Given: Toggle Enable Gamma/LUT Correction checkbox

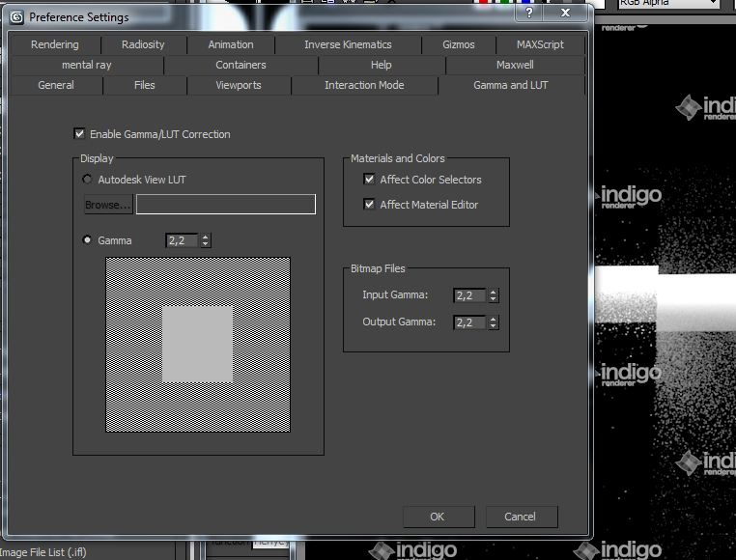Looking at the screenshot, I should (x=79, y=134).
